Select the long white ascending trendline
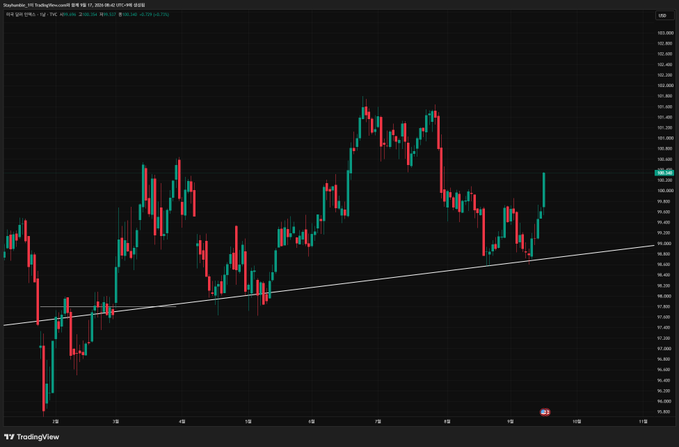Screen dimensions: 679x447 tap(329, 285)
